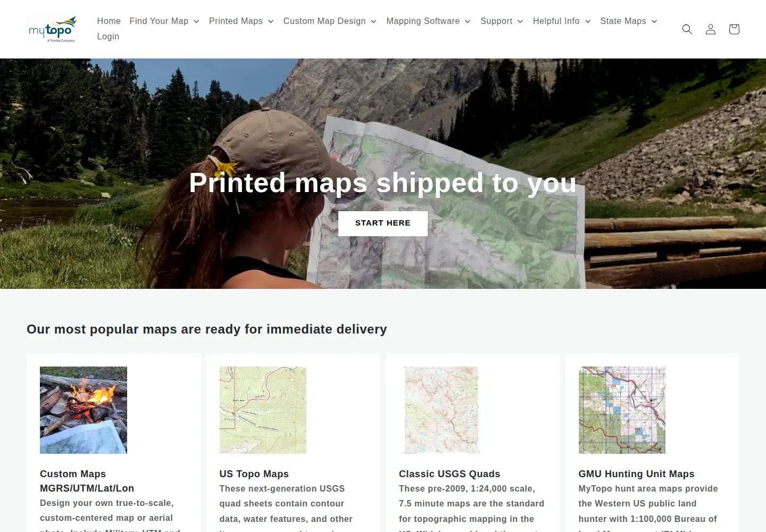Viewport: 766px width, 532px height.
Task: Expand the Custom Map Design dropdown
Action: (x=330, y=21)
